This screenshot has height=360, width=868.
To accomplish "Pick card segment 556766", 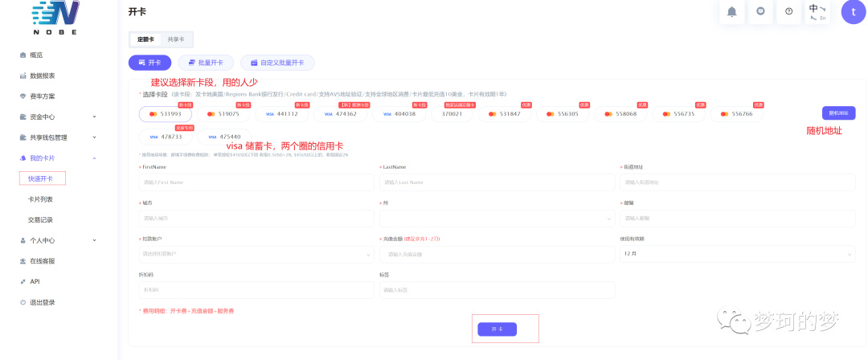I will pos(736,114).
